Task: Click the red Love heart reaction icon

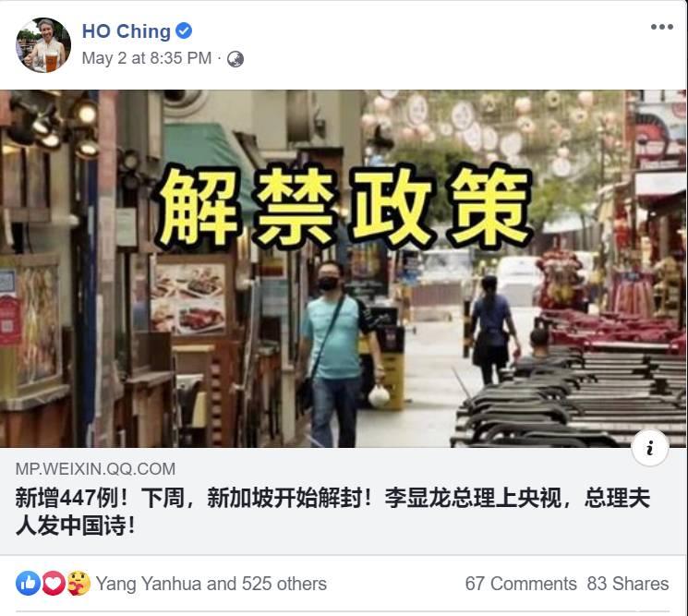Action: tap(54, 583)
